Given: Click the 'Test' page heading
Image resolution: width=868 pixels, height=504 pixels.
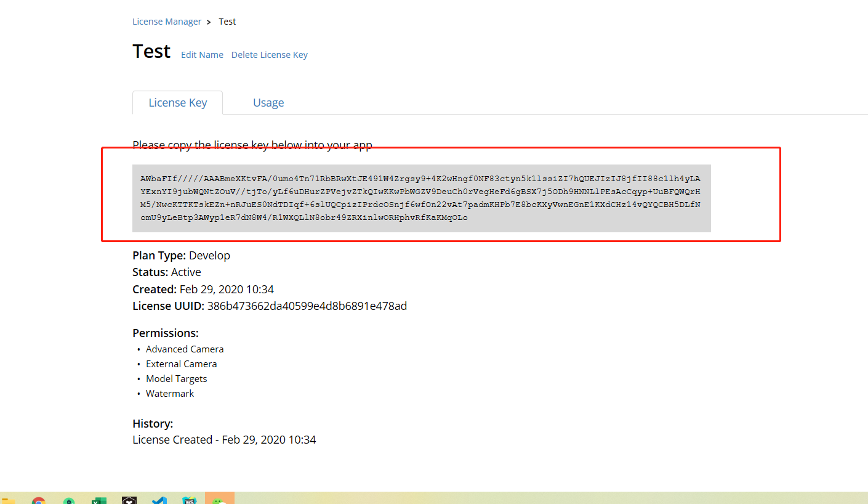Looking at the screenshot, I should pyautogui.click(x=151, y=51).
